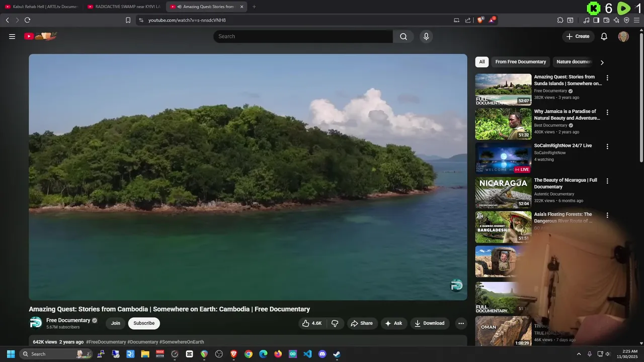Click Brave's back navigation arrow
The image size is (644, 362).
[x=7, y=20]
